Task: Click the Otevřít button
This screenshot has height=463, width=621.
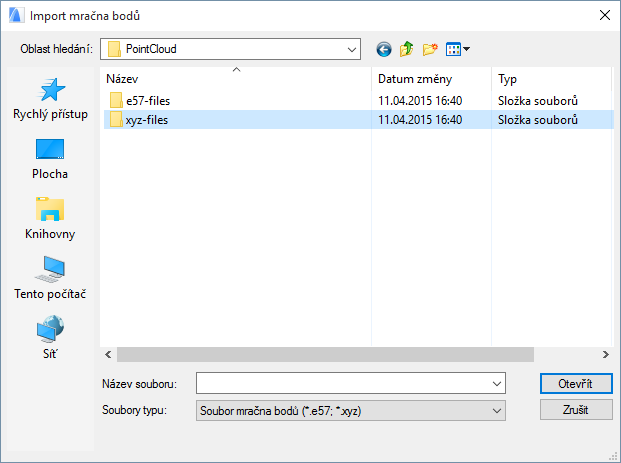Action: click(x=576, y=383)
